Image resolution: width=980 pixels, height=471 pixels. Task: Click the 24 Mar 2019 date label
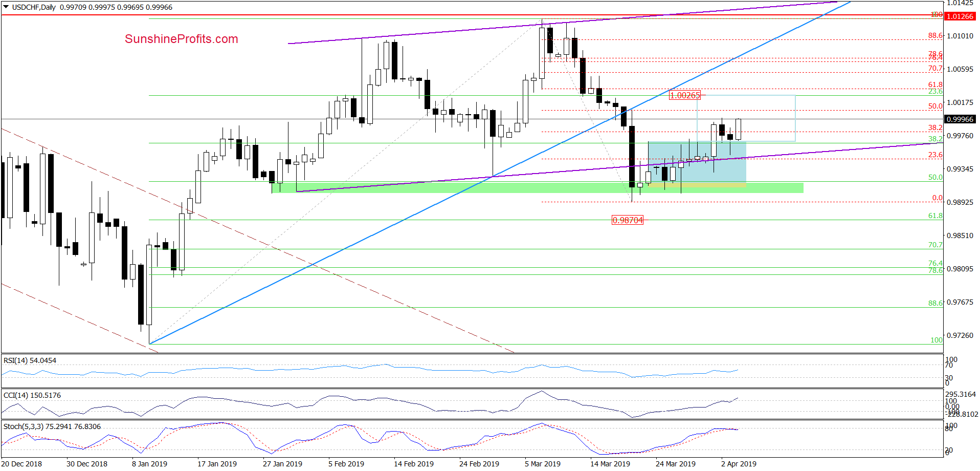point(676,464)
